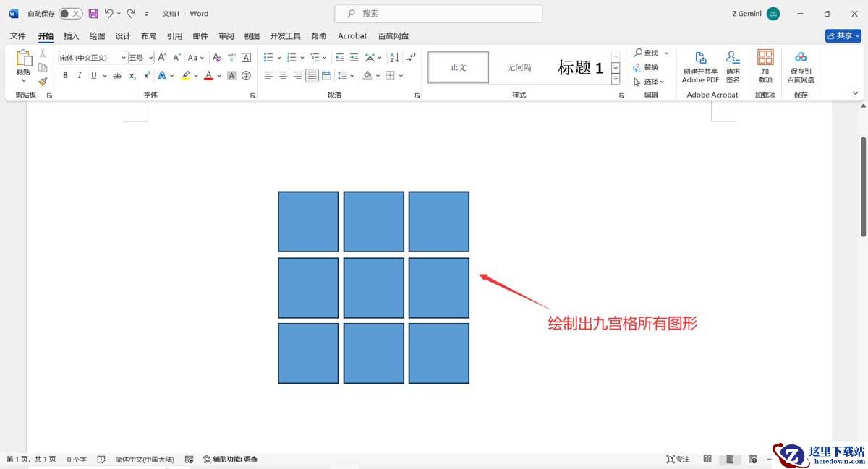Click Create and Share Adobe PDF
The width and height of the screenshot is (868, 469).
(x=700, y=67)
